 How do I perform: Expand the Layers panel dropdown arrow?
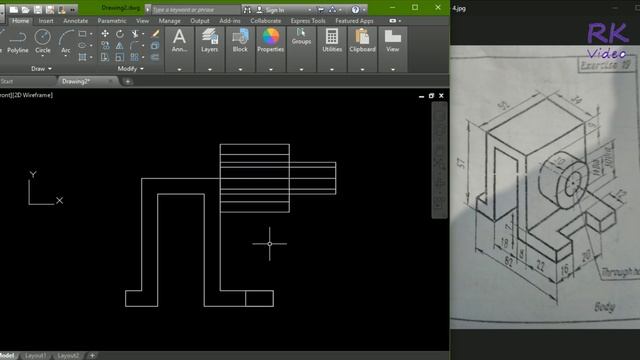209,69
